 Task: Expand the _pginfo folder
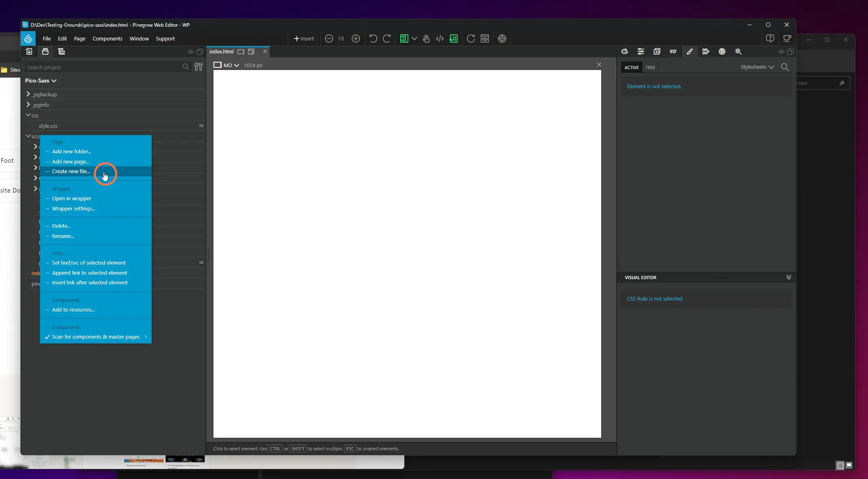(28, 104)
